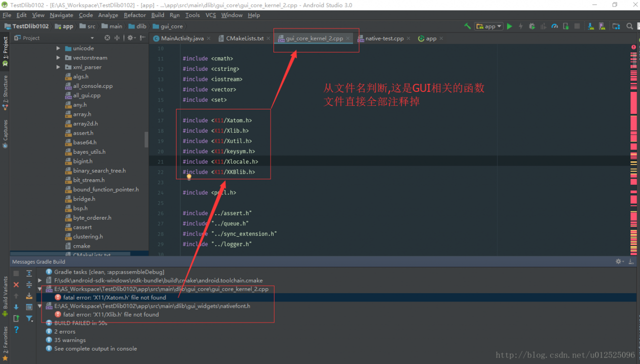Expand the xml_parser folder
Screen dimensions: 640x364
[58, 67]
